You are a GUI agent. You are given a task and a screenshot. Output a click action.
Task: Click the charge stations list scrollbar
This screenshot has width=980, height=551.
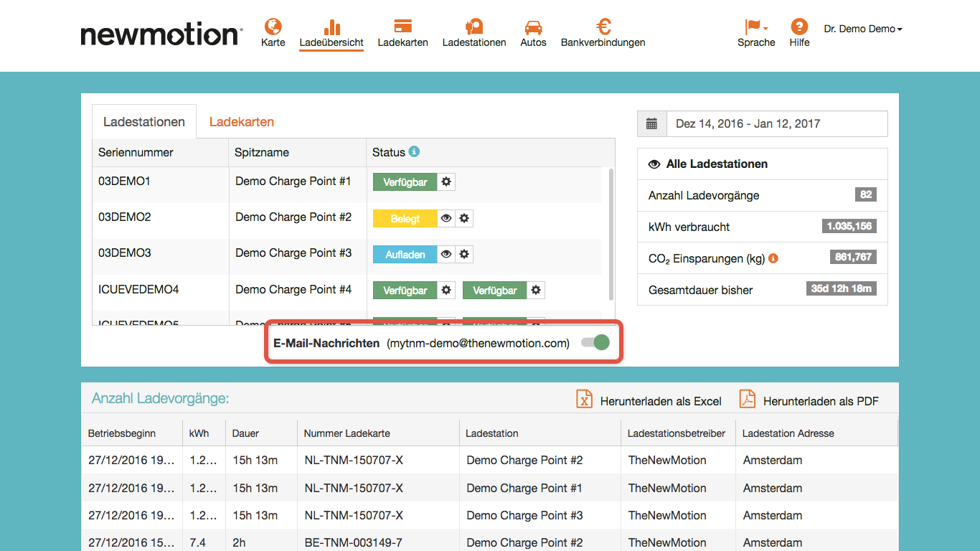click(611, 234)
